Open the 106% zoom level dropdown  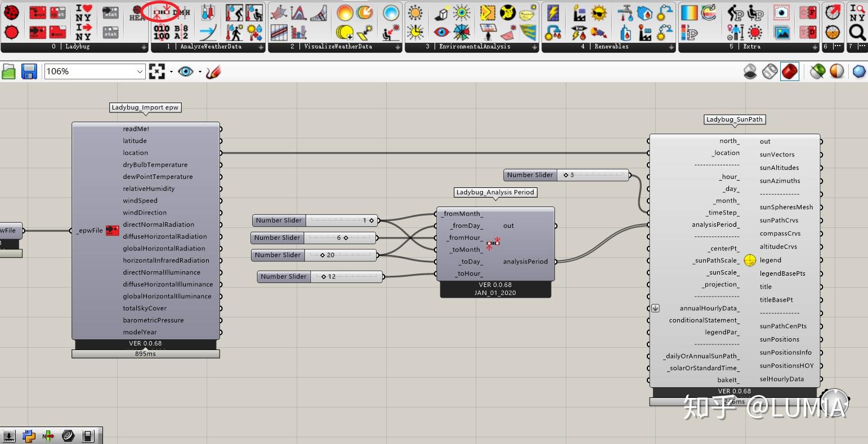[x=140, y=71]
